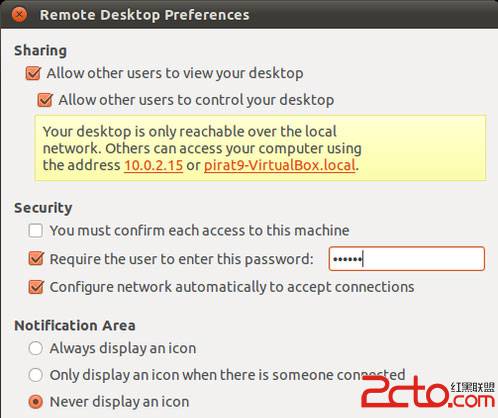Uncheck the configure network automatically box
This screenshot has height=418, width=498.
[36, 287]
